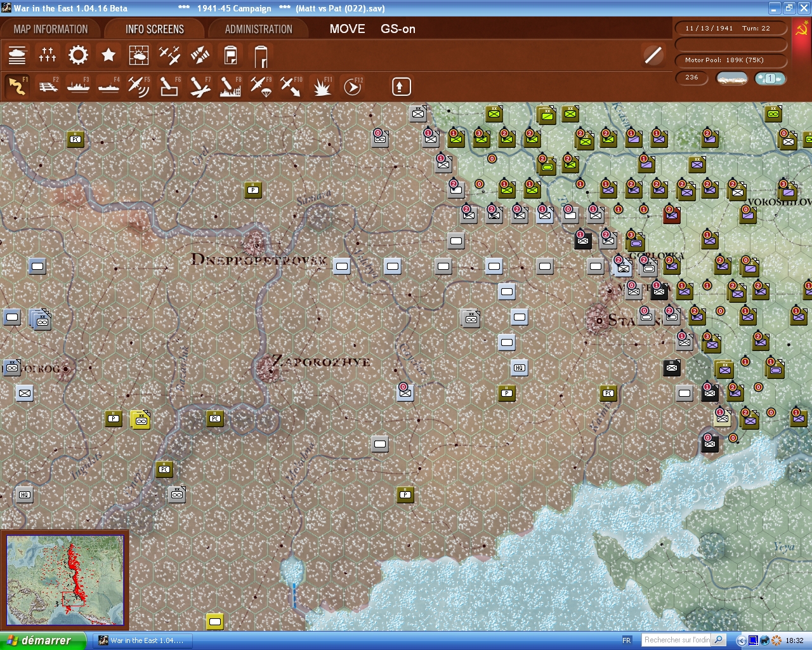The height and width of the screenshot is (650, 812).
Task: Click the F12 end turn arrow icon
Action: [352, 86]
